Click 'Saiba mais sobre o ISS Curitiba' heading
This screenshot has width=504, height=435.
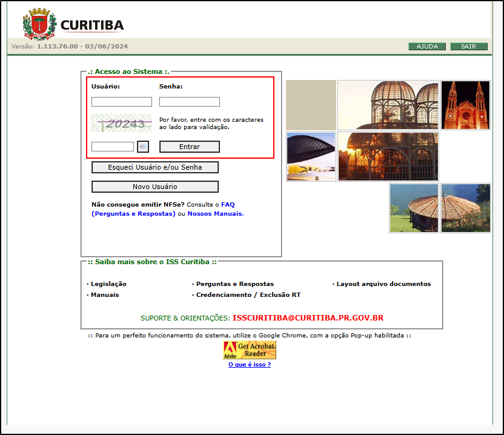pos(153,262)
